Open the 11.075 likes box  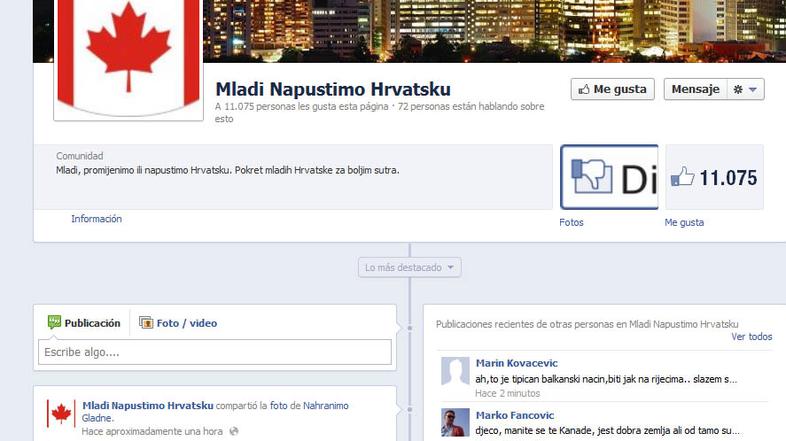coord(714,177)
